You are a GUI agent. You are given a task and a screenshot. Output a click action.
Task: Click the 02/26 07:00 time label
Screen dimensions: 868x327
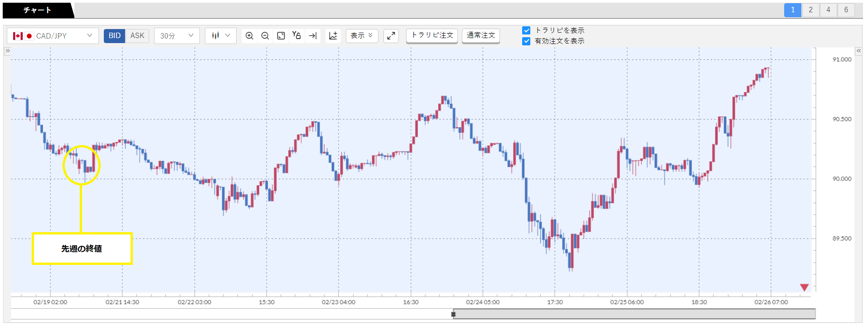[x=771, y=302]
